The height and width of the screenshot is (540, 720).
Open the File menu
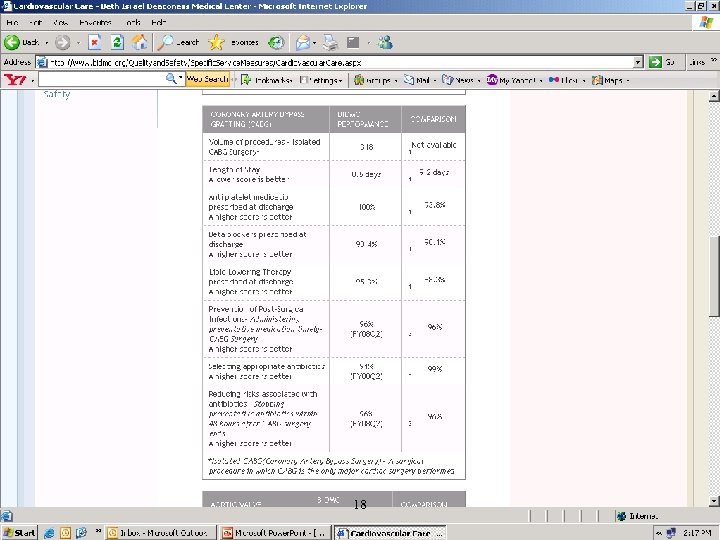pos(14,21)
